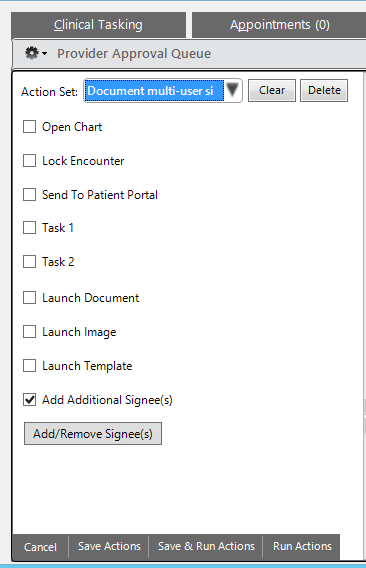
Task: Click Save & Run Actions
Action: [x=206, y=546]
